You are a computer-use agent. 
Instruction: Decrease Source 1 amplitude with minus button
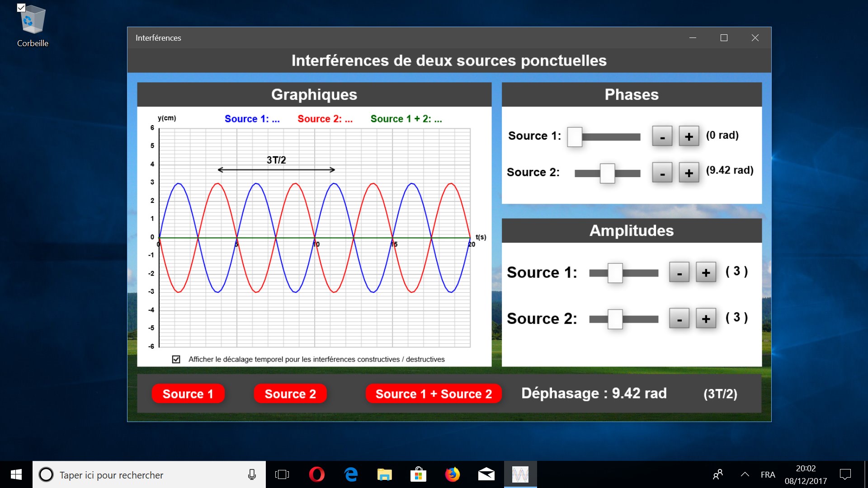click(679, 272)
